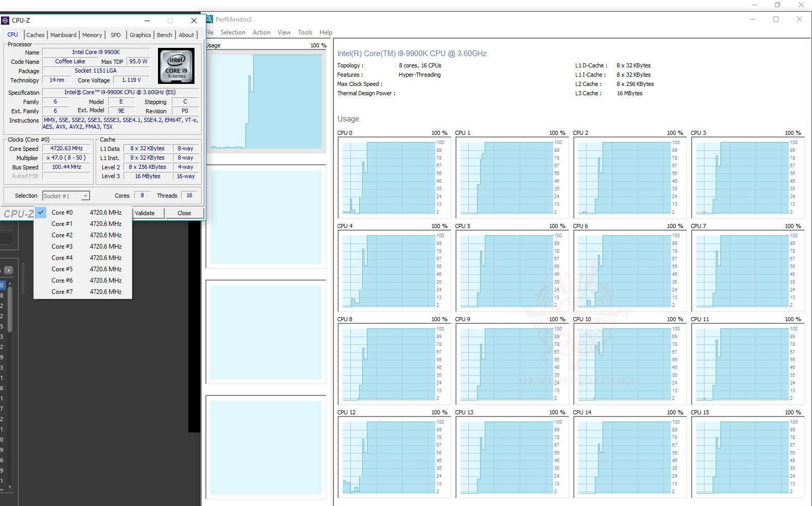Switch to the CPU tab in CPU-Z
This screenshot has width=812, height=506.
tap(12, 35)
